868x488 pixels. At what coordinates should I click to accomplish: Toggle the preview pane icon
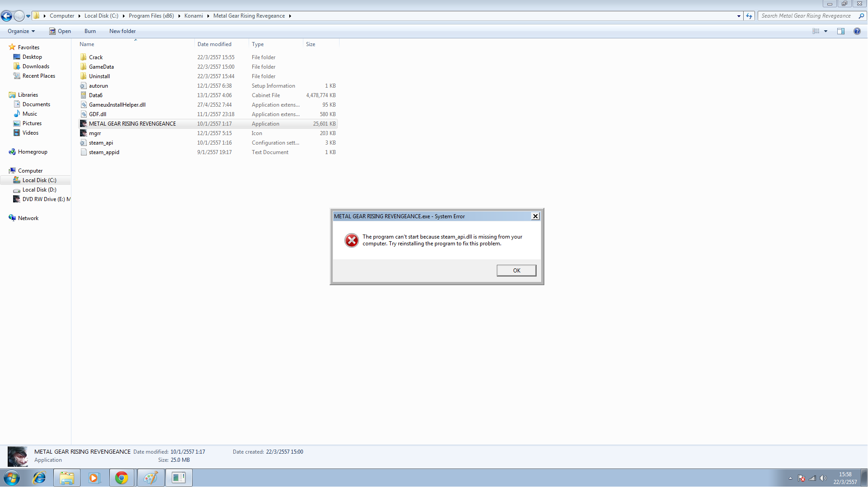tap(840, 31)
